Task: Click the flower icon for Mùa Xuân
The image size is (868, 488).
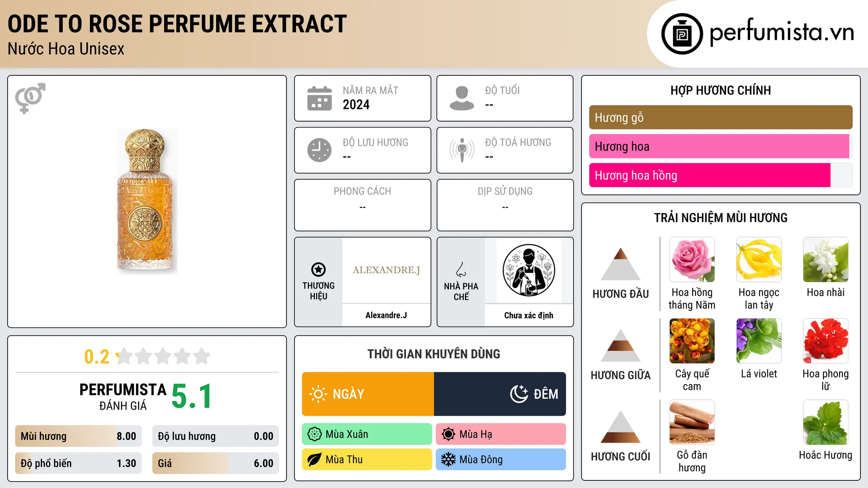Action: coord(314,434)
